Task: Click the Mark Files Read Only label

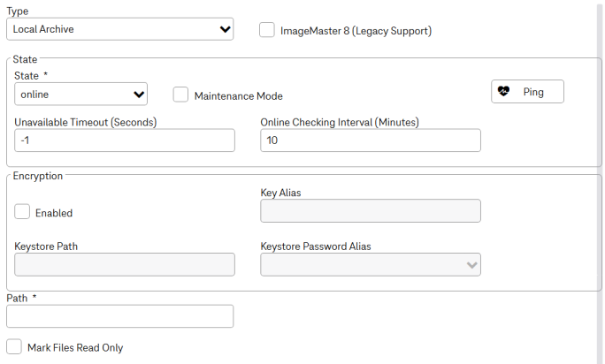Action: point(75,348)
